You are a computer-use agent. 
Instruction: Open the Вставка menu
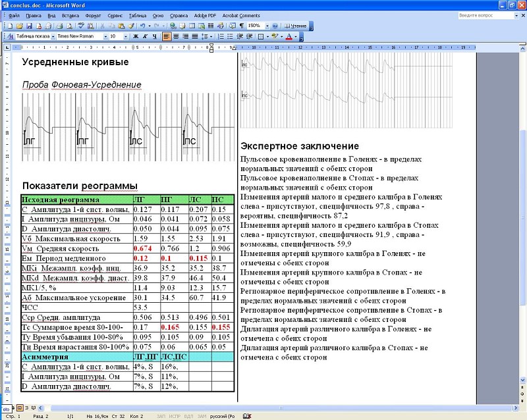tap(70, 15)
